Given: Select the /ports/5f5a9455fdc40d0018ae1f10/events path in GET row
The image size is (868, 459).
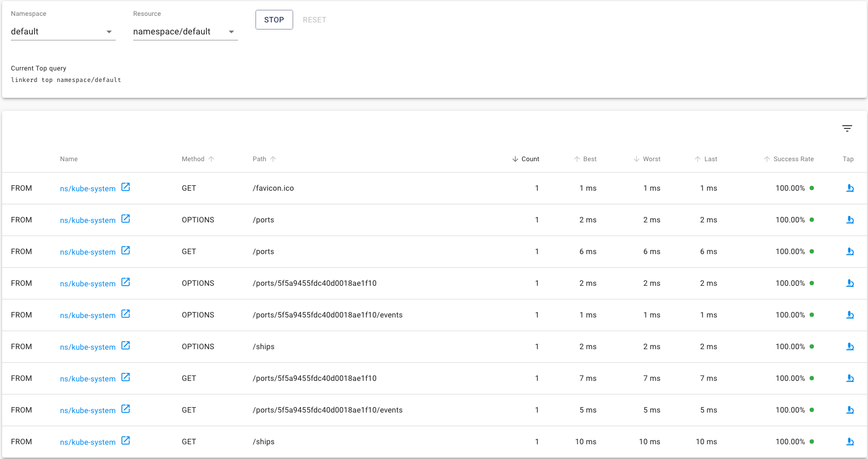Looking at the screenshot, I should pyautogui.click(x=328, y=410).
